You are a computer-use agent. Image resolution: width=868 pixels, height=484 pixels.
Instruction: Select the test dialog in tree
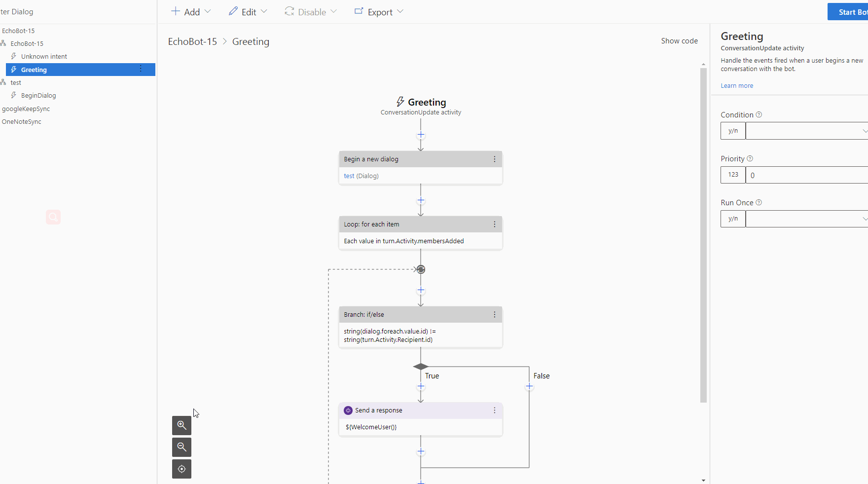(x=16, y=83)
